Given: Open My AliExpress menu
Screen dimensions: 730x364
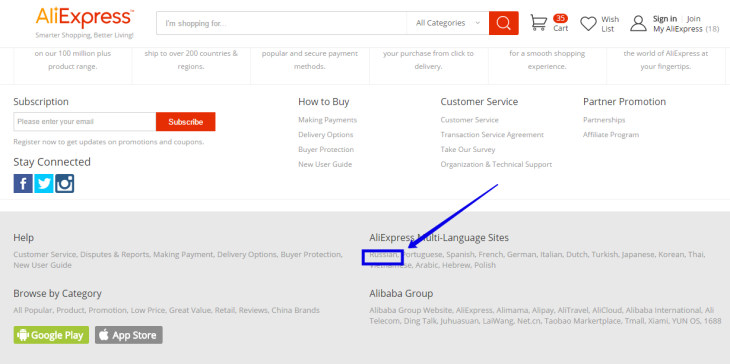Looking at the screenshot, I should tap(678, 29).
